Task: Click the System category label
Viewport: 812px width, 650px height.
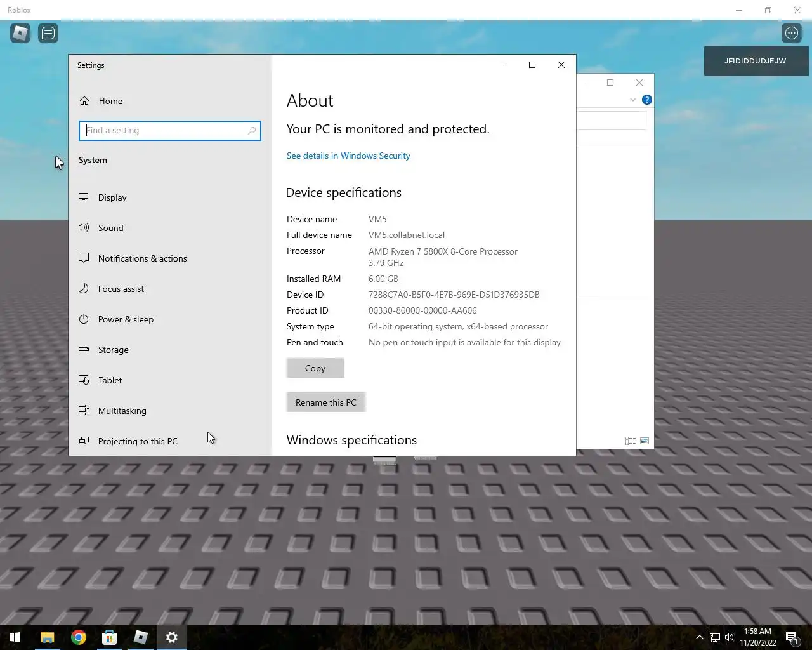Action: point(93,160)
